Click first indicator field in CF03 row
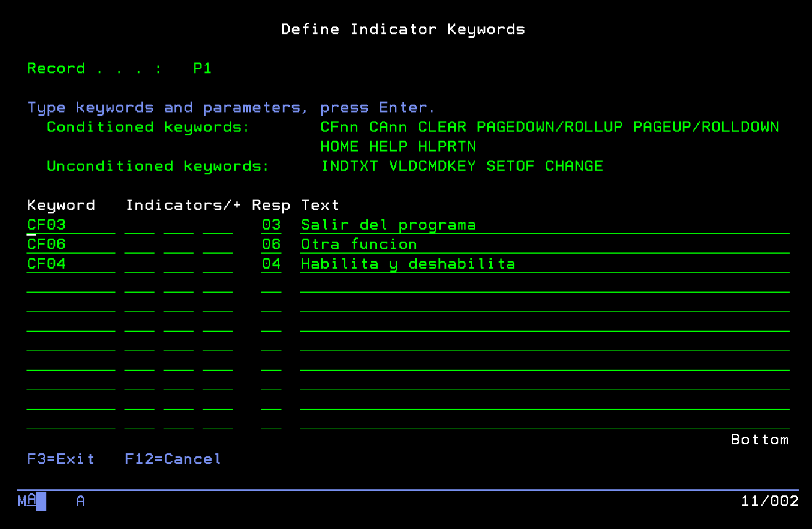Viewport: 812px width, 529px height. tap(140, 225)
